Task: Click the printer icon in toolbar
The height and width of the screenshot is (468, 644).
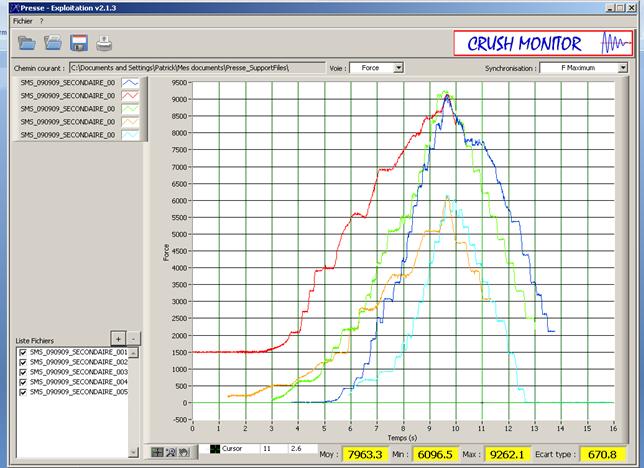Action: point(104,43)
